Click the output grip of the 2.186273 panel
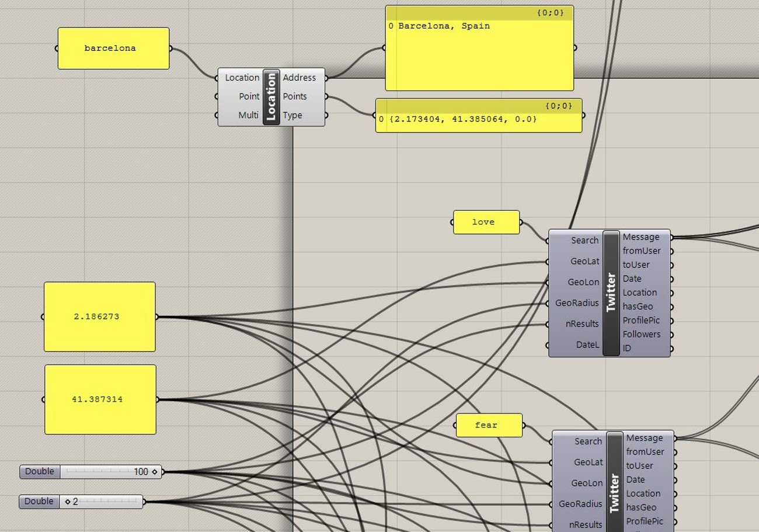The height and width of the screenshot is (532, 759). [x=156, y=317]
